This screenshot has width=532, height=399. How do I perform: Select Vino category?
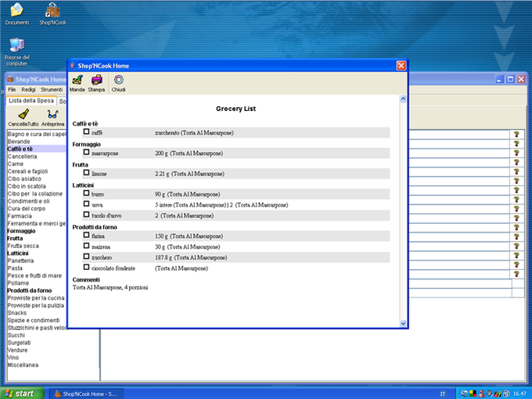point(13,358)
